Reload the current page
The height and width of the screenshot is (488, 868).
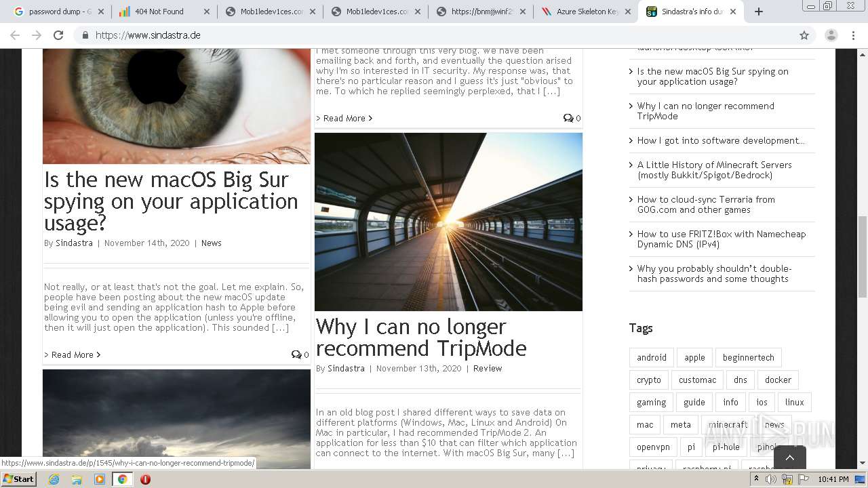pos(58,35)
